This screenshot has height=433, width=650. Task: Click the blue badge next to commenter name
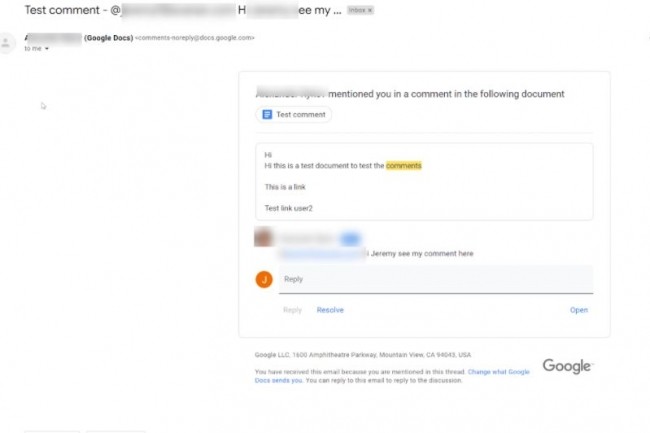point(350,239)
